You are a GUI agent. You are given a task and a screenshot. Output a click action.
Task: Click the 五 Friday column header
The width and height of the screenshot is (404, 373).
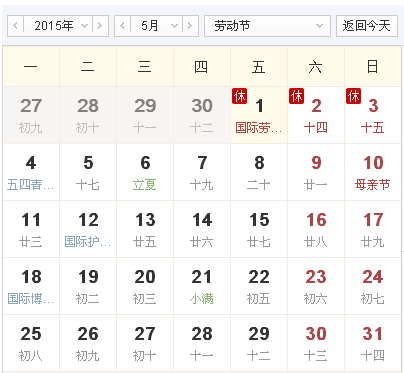[x=259, y=66]
